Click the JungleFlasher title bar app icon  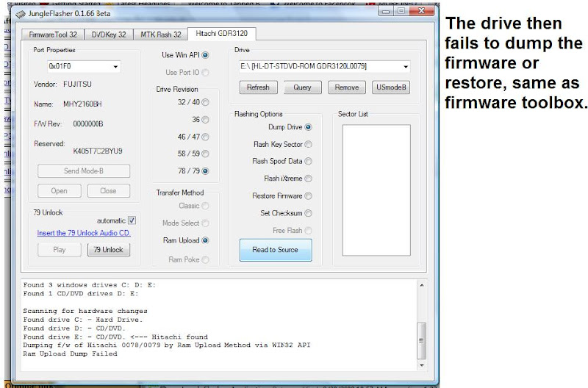coord(21,14)
